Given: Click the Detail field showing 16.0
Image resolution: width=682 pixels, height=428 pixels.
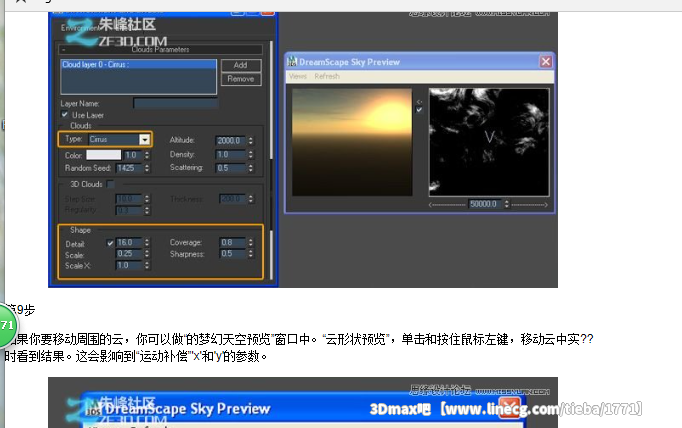Looking at the screenshot, I should (129, 242).
